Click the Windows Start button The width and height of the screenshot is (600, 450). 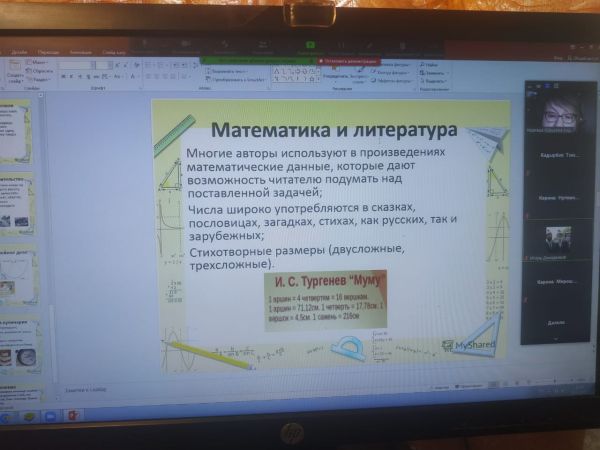coord(6,416)
